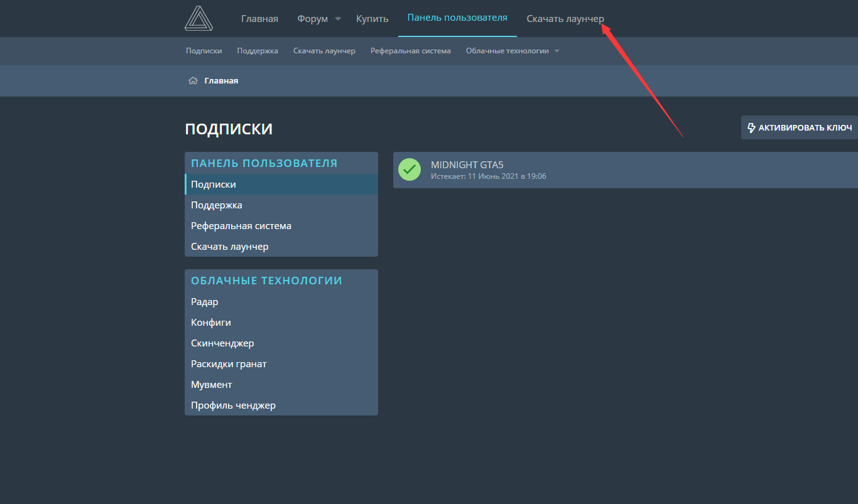Screen dimensions: 858x504
Task: Click the green checkmark status icon
Action: coord(410,169)
